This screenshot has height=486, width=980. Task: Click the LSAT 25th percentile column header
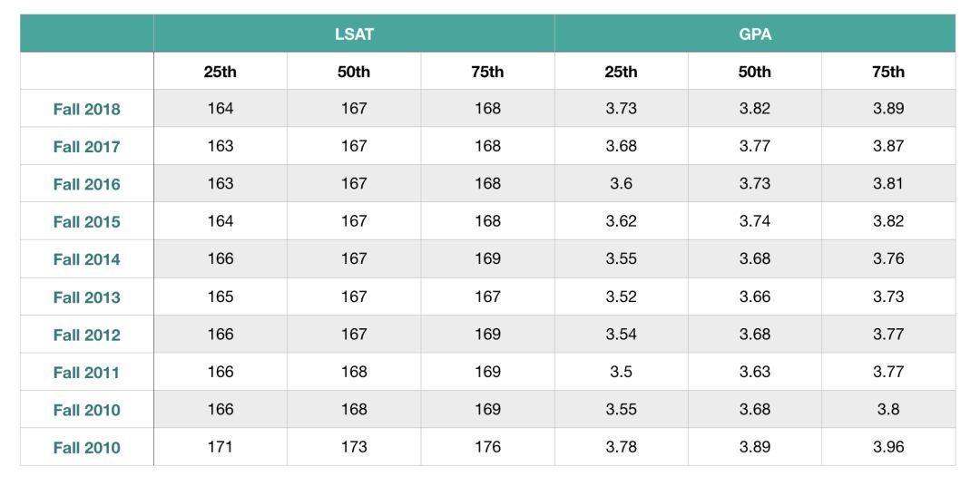pyautogui.click(x=220, y=72)
